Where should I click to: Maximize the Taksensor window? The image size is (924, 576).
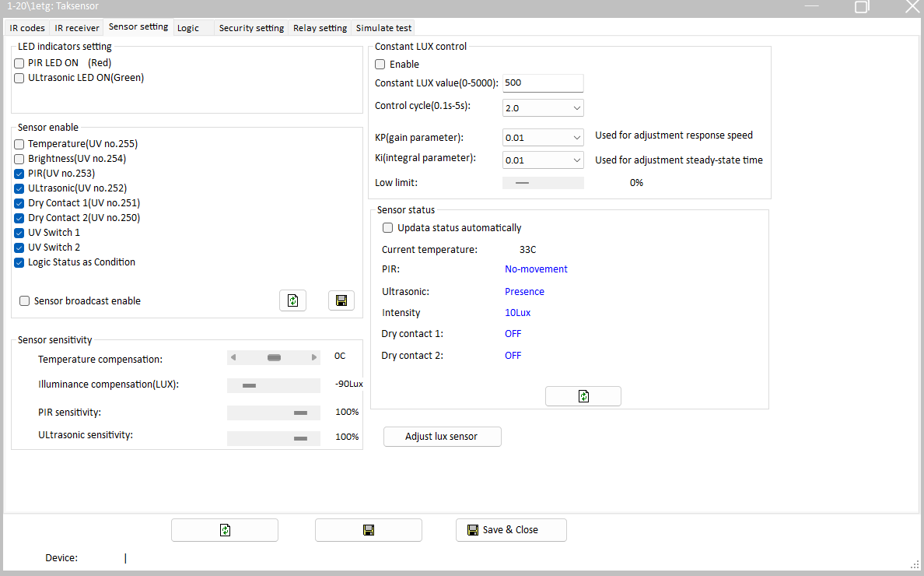pyautogui.click(x=862, y=7)
